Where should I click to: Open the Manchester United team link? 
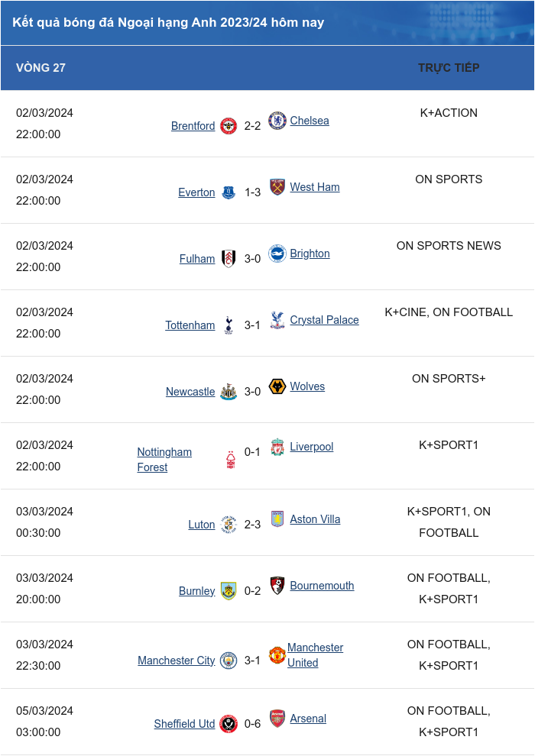(x=316, y=654)
